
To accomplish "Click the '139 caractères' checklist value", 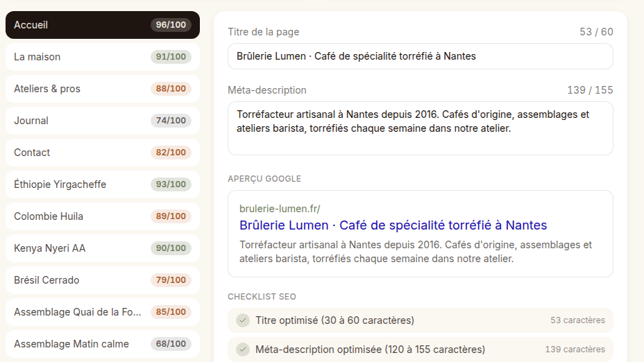I will [x=575, y=350].
